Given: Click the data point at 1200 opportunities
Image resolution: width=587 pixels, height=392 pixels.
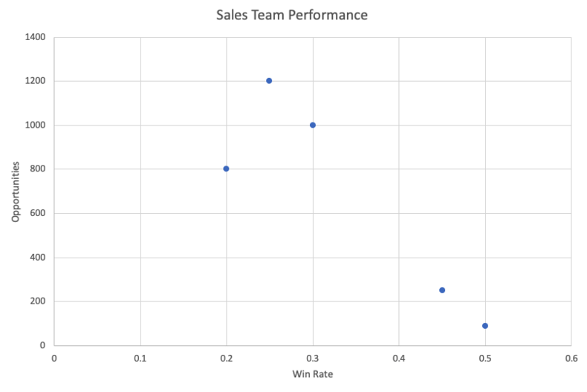Looking at the screenshot, I should (269, 81).
